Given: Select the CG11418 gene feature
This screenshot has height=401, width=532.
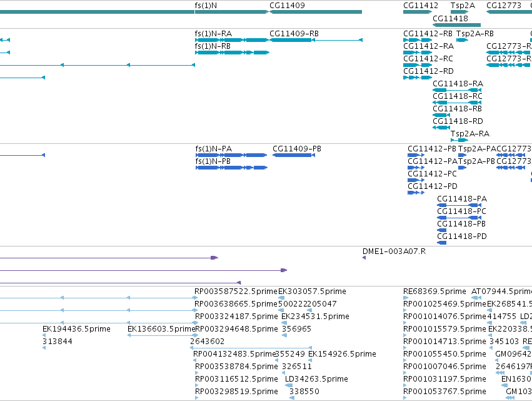Looking at the screenshot, I should pyautogui.click(x=457, y=25).
